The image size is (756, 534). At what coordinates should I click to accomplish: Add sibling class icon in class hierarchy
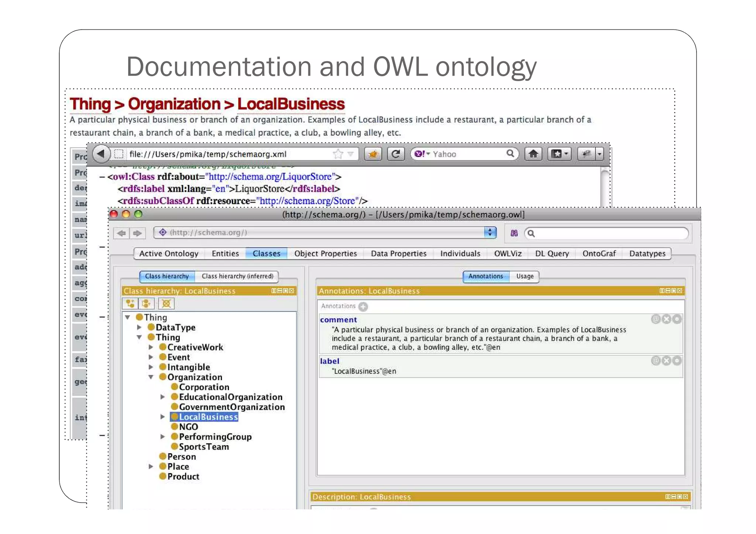146,304
